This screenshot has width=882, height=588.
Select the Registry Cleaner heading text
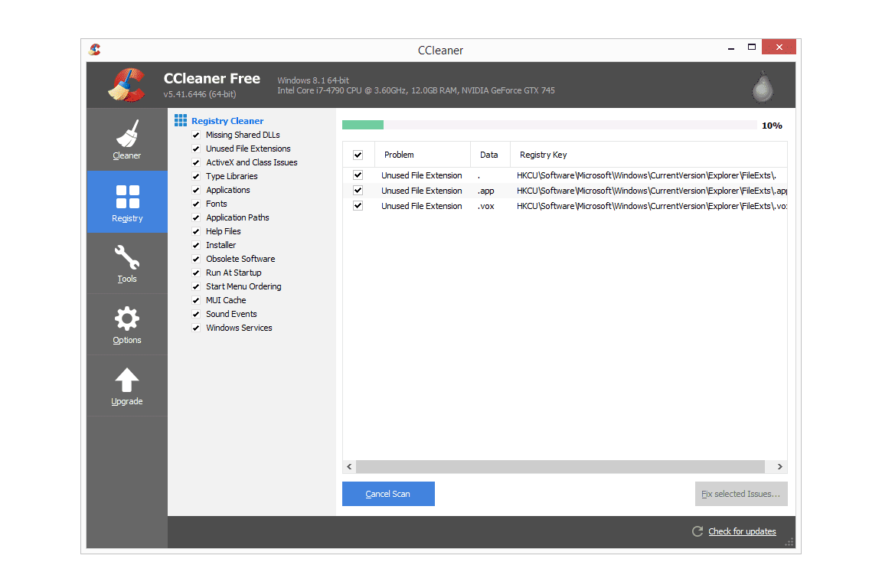coord(227,121)
